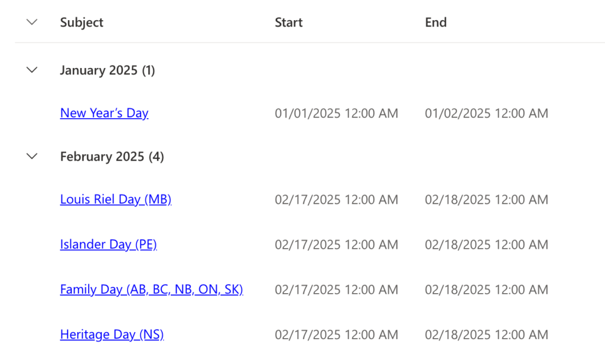This screenshot has width=605, height=364.
Task: Open the New Year's Day item
Action: coord(104,113)
